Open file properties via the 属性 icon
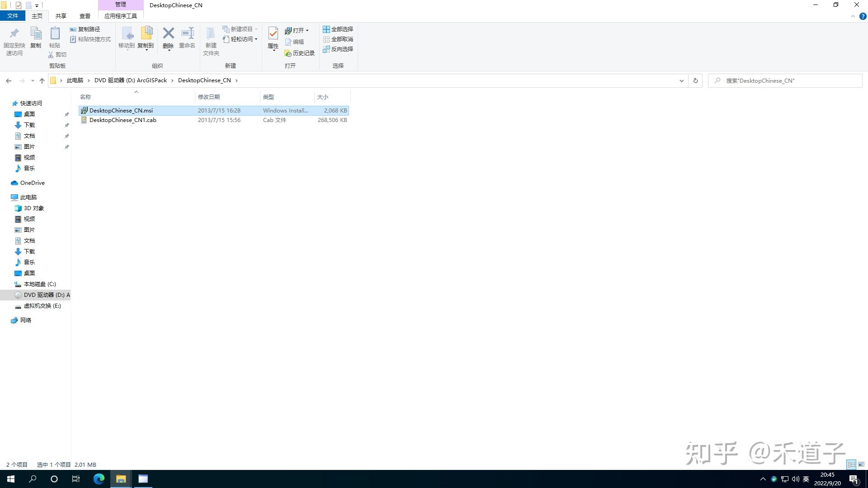The width and height of the screenshot is (868, 488). (273, 38)
